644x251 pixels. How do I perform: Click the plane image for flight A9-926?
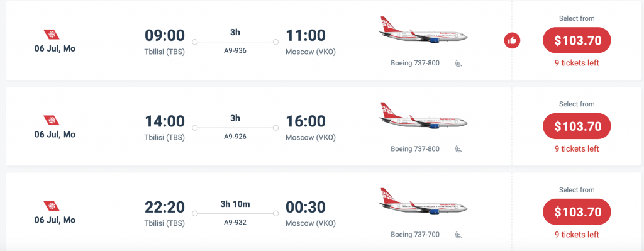(423, 116)
